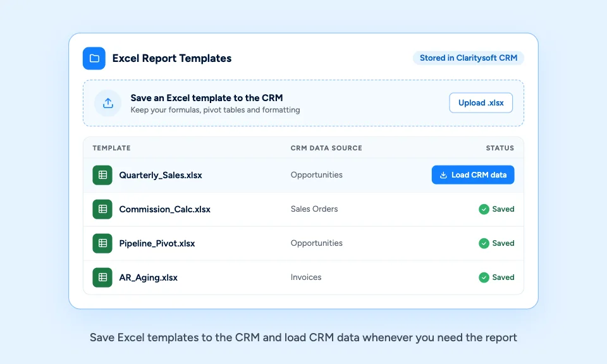Viewport: 607px width, 364px height.
Task: Click Sales Orders data source cell
Action: (314, 209)
